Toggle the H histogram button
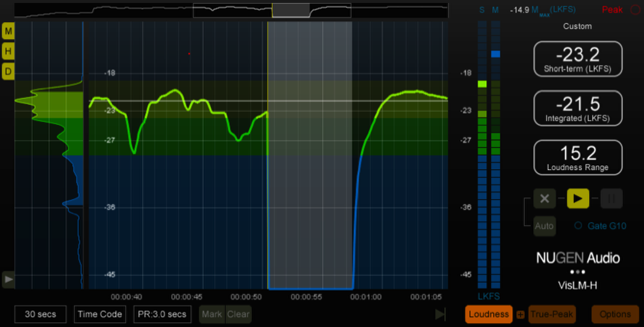Viewport: 644px width, 327px height. point(8,51)
